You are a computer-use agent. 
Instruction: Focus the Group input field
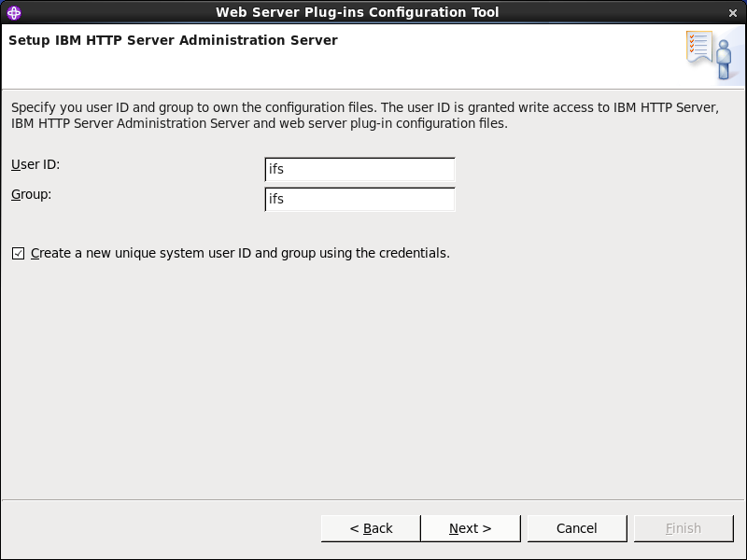coord(359,199)
